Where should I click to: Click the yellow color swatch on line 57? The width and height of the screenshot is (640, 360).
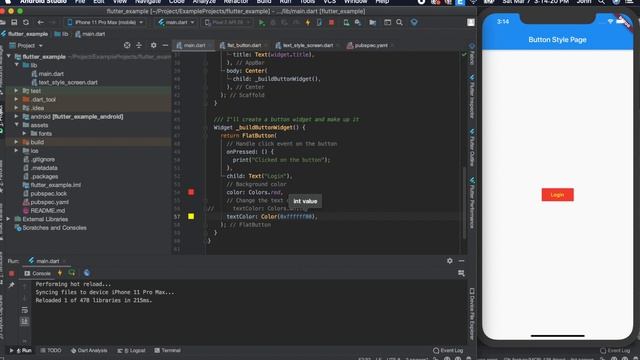coord(191,216)
